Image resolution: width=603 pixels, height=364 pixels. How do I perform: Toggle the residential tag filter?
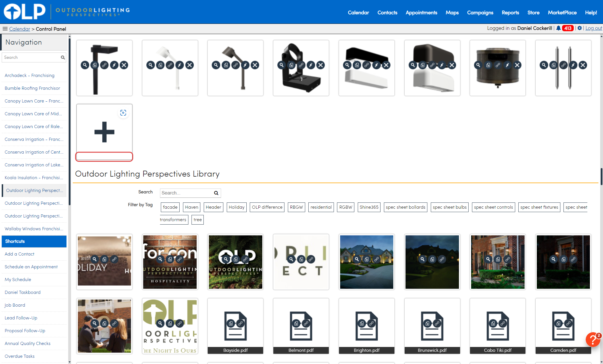coord(321,207)
